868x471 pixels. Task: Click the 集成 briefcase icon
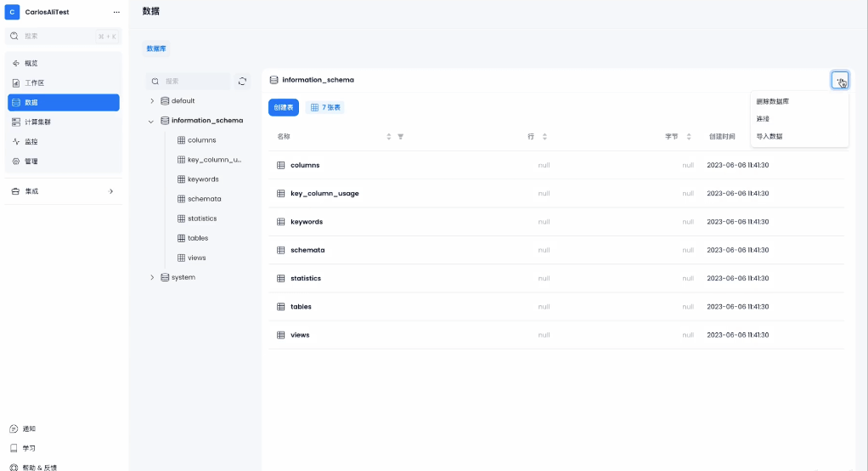pos(15,191)
